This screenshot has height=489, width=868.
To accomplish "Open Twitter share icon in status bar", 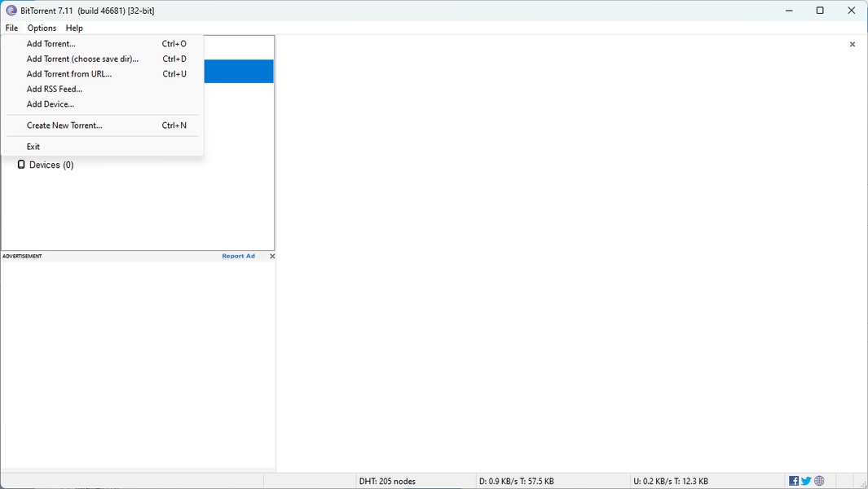I will pyautogui.click(x=806, y=480).
